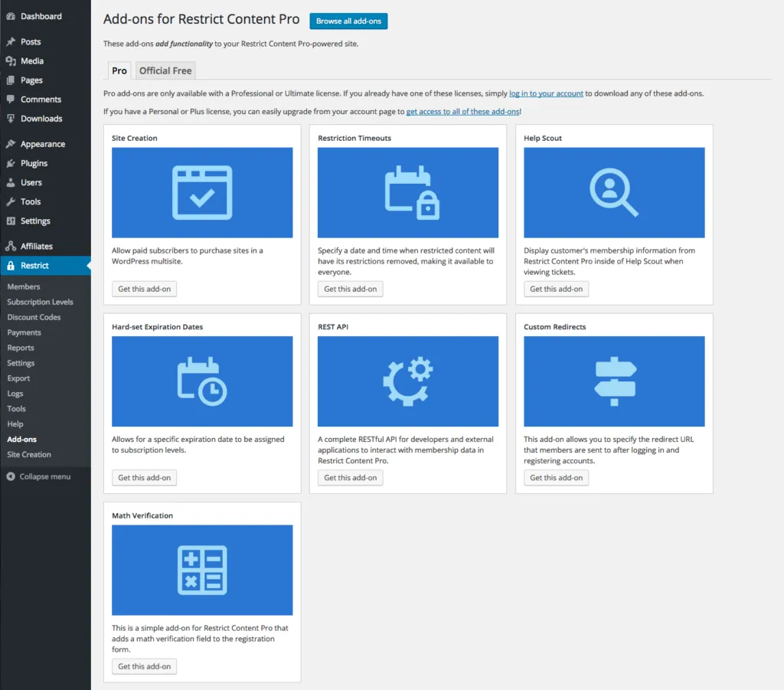Click the Math Verification banner image
This screenshot has width=784, height=690.
(201, 571)
